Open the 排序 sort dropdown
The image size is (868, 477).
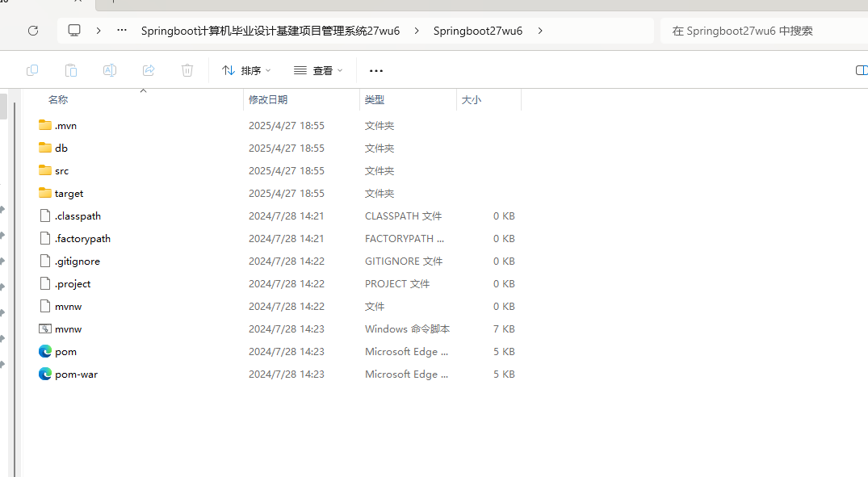coord(245,70)
